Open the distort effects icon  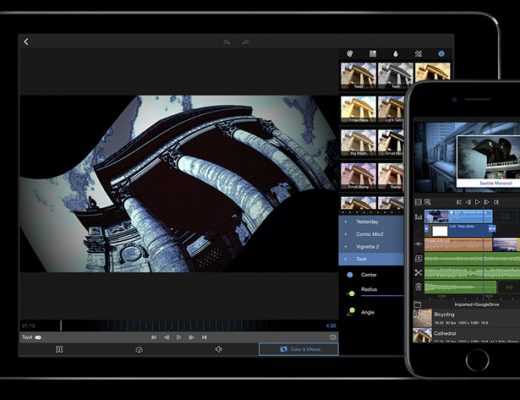(x=418, y=54)
